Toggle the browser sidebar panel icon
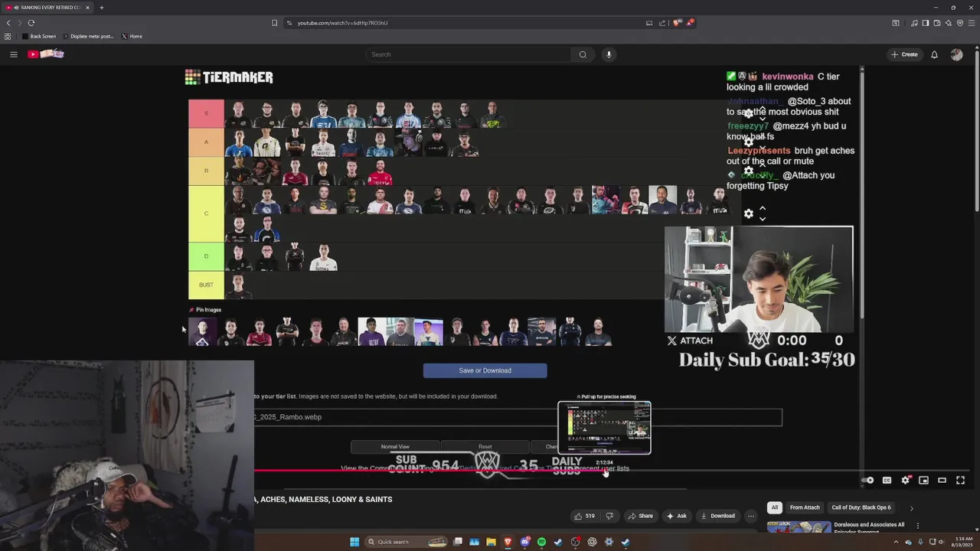This screenshot has height=551, width=980. click(926, 23)
